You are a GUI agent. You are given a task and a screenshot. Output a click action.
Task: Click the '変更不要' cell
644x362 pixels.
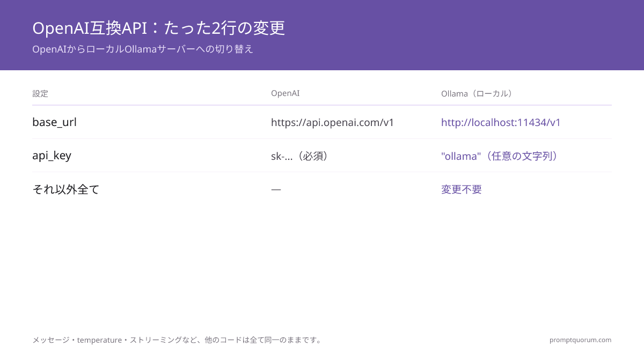[462, 189]
